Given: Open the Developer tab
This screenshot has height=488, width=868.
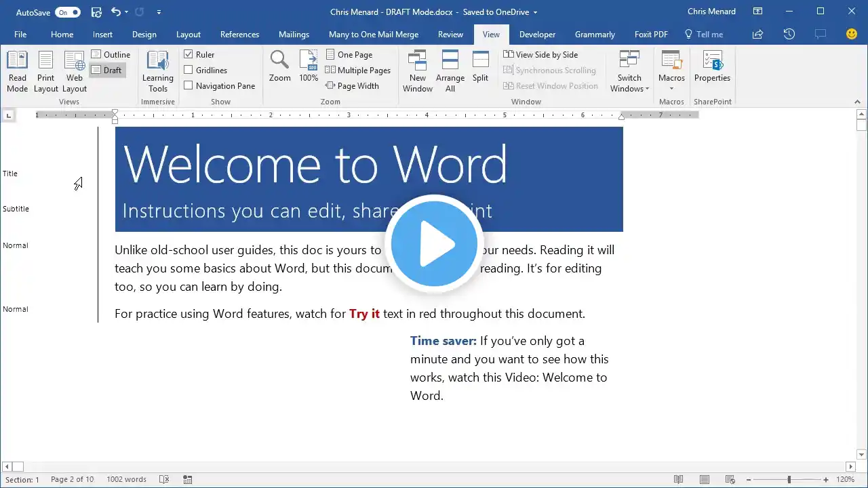Looking at the screenshot, I should click(537, 35).
